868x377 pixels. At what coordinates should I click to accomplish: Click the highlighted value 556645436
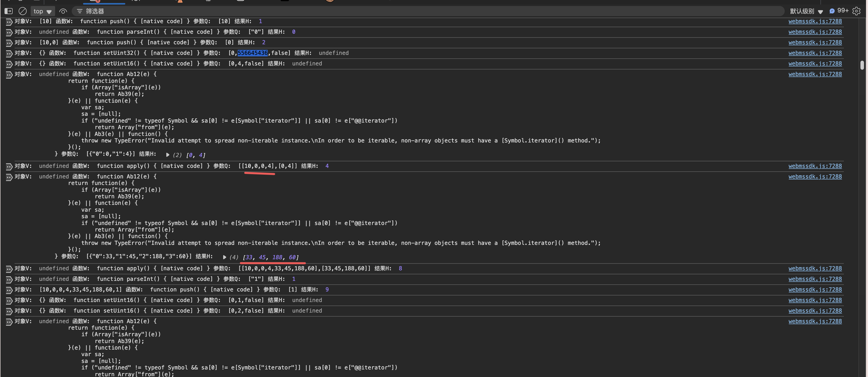click(252, 53)
